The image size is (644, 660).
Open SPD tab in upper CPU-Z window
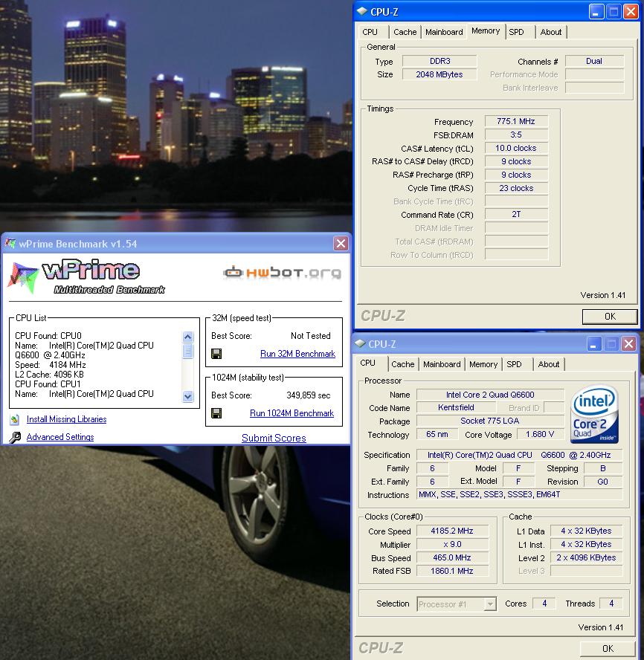(516, 32)
